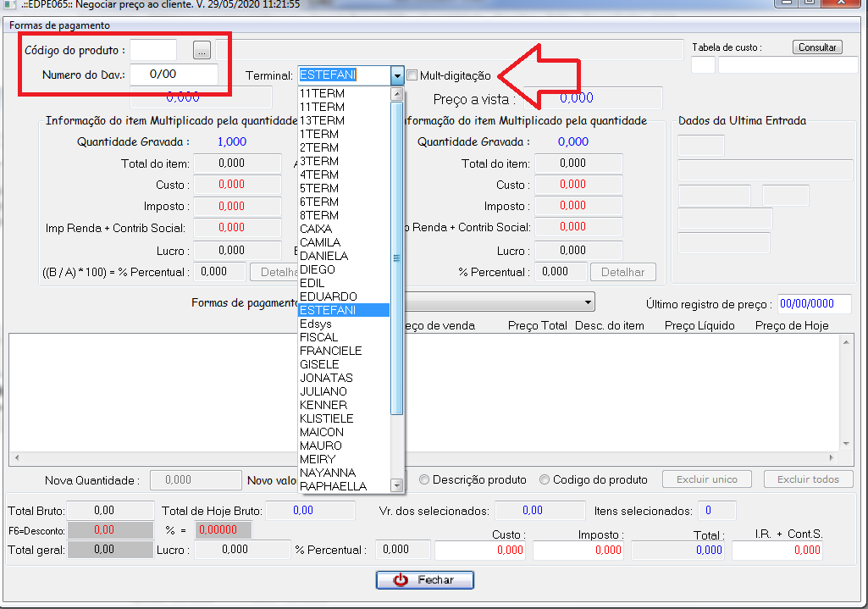Choose CAIXA from the terminal list
This screenshot has width=868, height=609.
[316, 229]
